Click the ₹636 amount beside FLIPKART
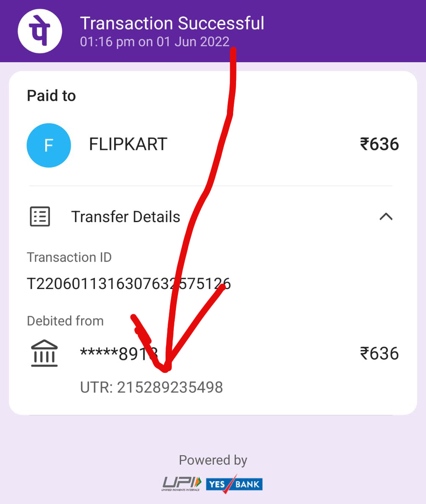 (x=379, y=144)
